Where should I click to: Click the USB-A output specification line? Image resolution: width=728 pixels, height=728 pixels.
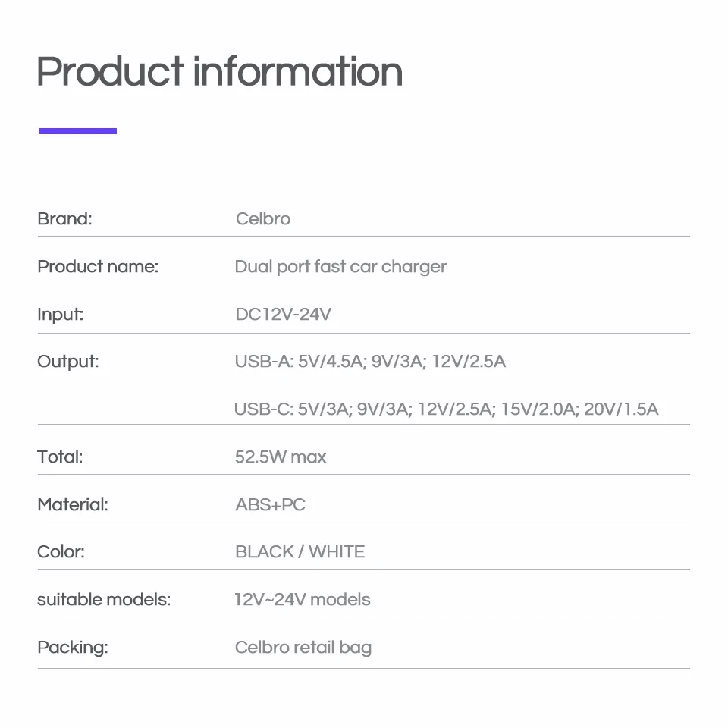pos(370,362)
